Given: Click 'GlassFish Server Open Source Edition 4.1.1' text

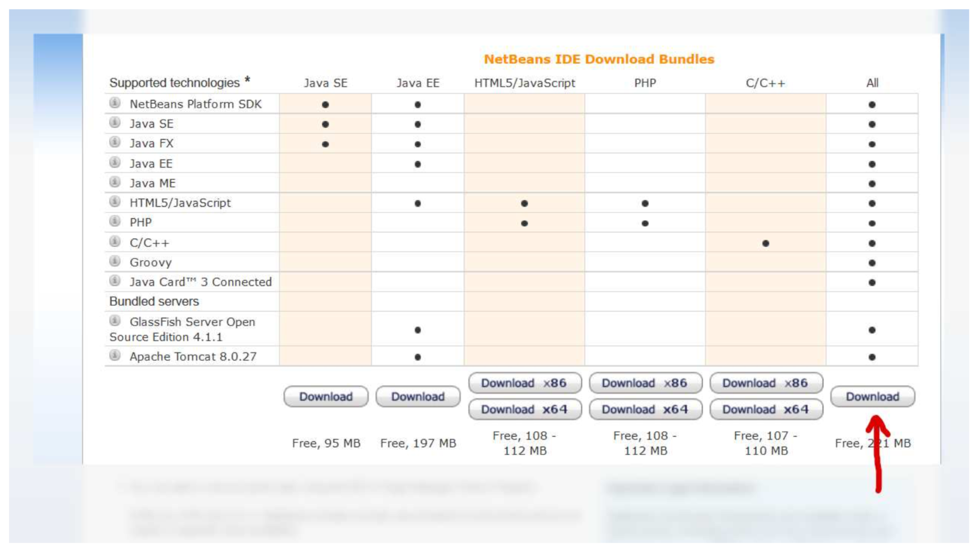Looking at the screenshot, I should point(182,329).
